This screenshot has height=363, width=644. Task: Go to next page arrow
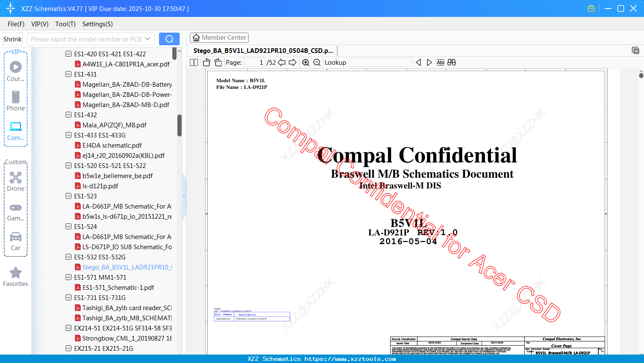293,62
